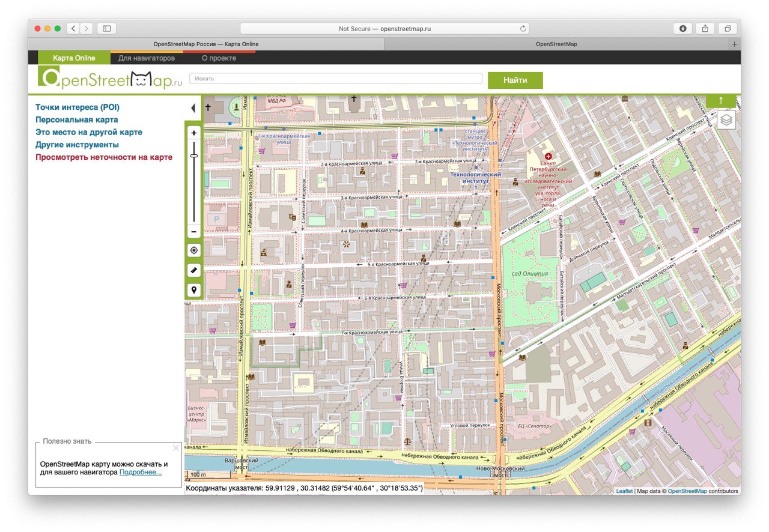Image resolution: width=769 pixels, height=532 pixels.
Task: Open the map layers switcher
Action: click(x=726, y=120)
